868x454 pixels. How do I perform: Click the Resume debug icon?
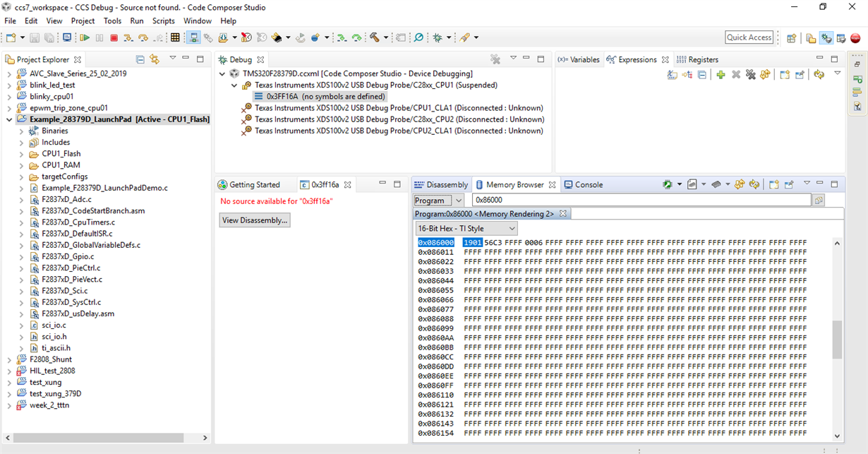(85, 37)
